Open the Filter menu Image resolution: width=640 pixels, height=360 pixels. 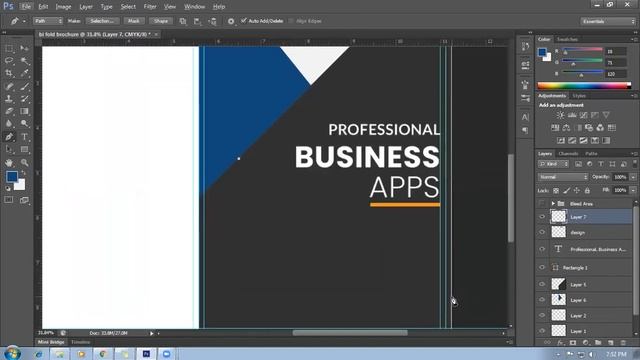pos(150,7)
